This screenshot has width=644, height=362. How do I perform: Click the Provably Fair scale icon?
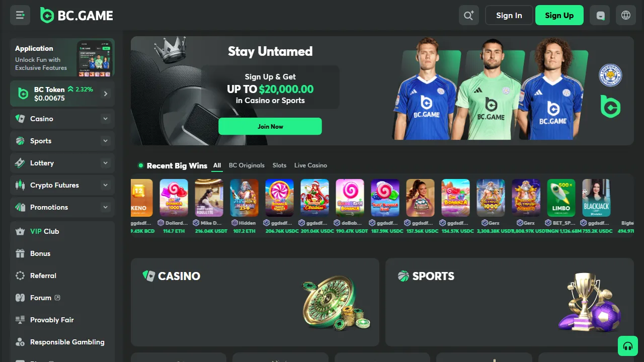pos(20,320)
